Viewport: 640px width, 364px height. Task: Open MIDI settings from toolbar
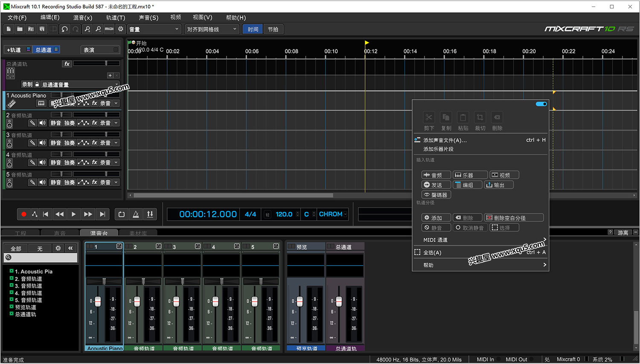(x=109, y=29)
